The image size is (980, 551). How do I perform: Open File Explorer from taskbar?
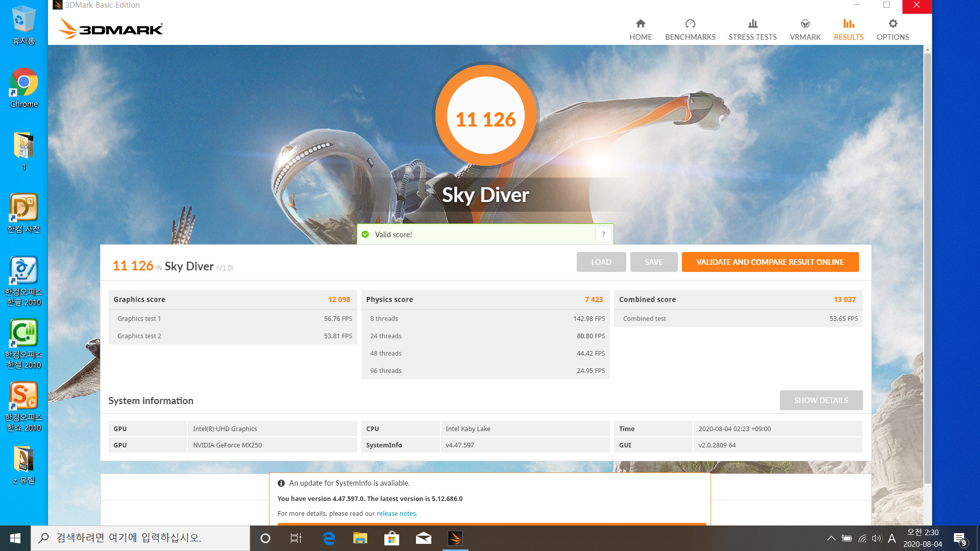click(x=360, y=538)
